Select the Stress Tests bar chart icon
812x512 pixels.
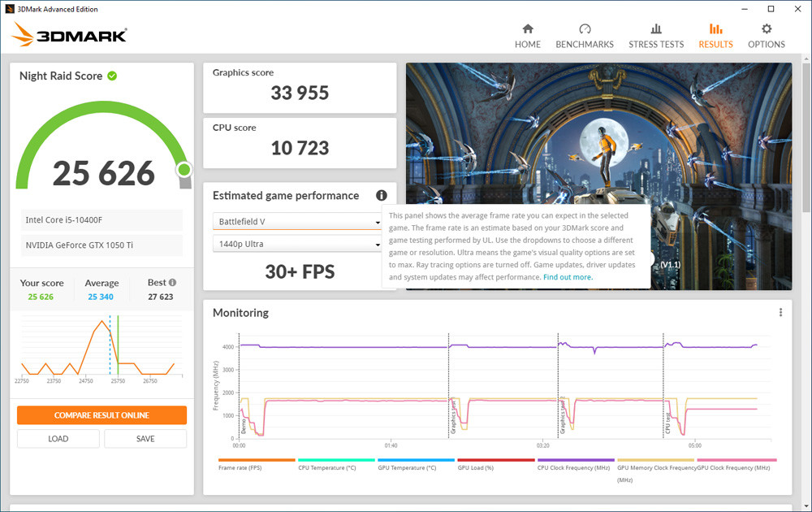(656, 29)
